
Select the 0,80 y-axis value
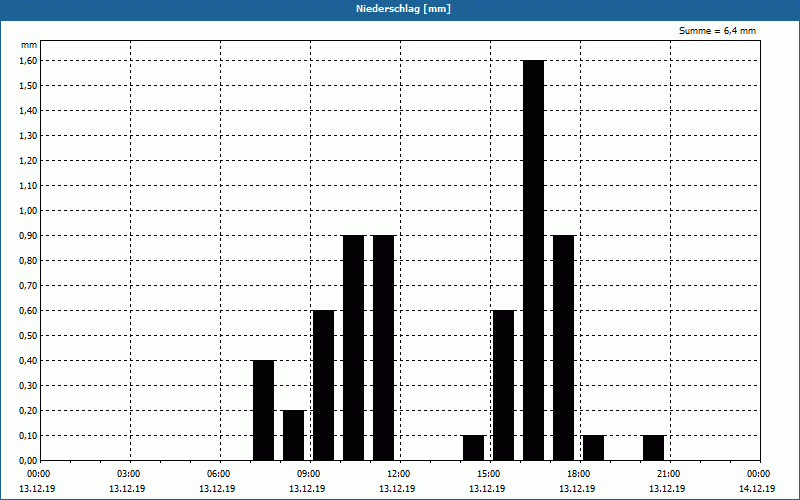coord(28,260)
